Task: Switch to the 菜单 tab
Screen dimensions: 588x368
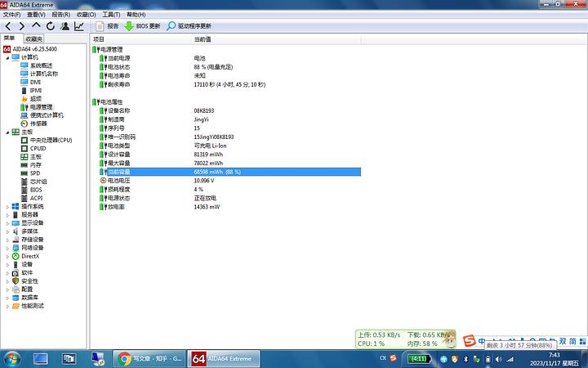Action: pos(9,38)
